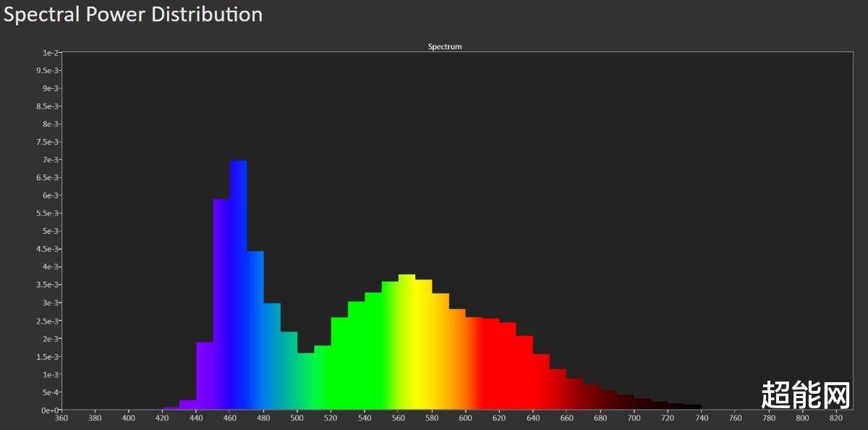Select the "2e-3" y-axis label

50,339
